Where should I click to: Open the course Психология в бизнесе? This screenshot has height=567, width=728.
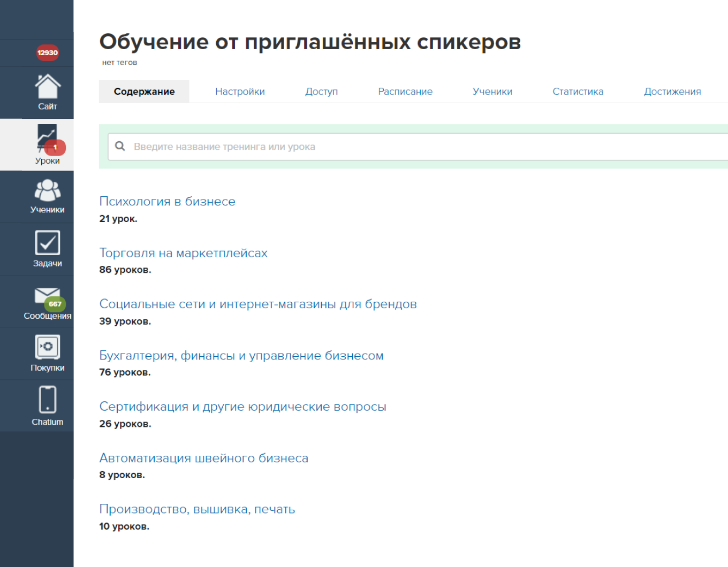pyautogui.click(x=168, y=201)
